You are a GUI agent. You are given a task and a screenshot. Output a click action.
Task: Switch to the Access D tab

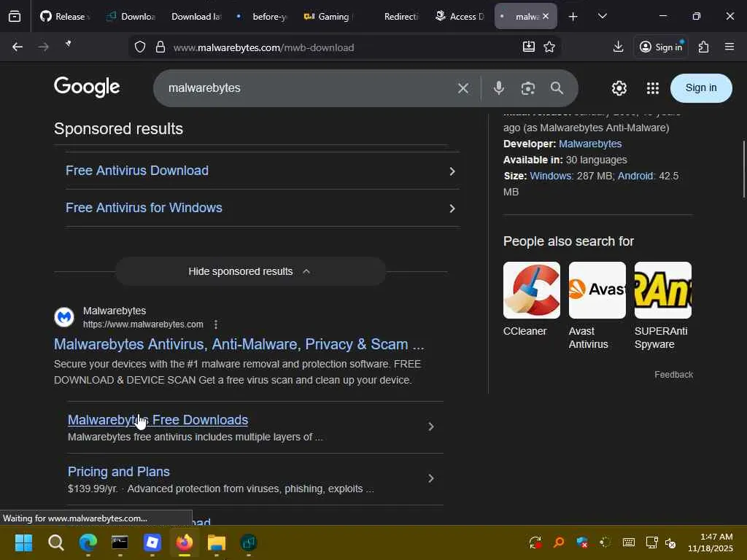461,17
